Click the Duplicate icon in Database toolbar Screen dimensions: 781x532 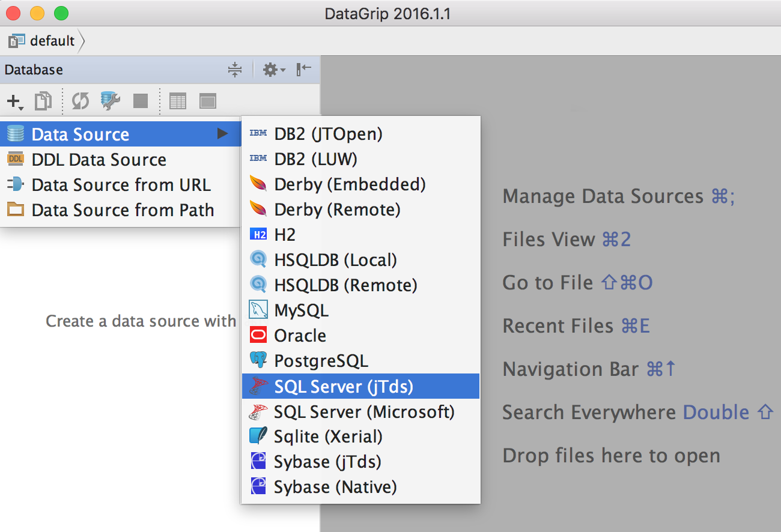click(x=43, y=101)
